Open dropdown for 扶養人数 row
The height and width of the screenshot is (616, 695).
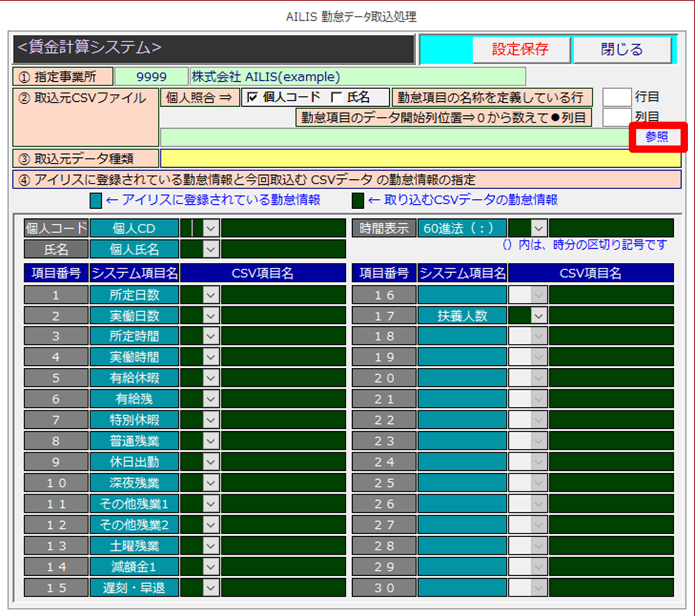[538, 316]
